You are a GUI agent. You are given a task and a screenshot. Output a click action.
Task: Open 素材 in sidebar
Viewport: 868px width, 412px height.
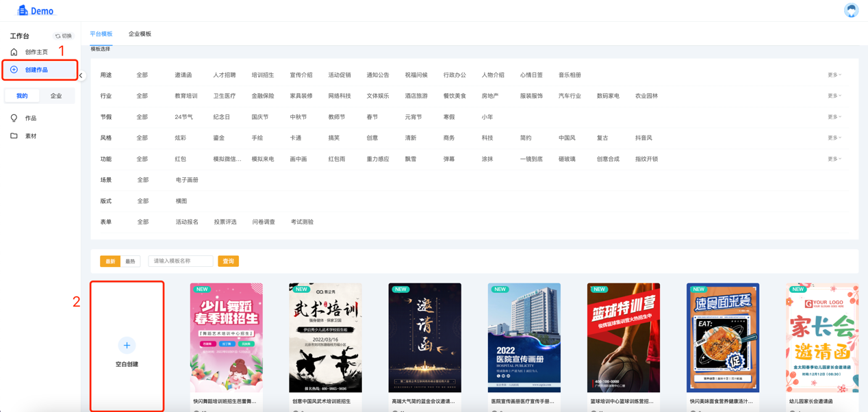(31, 136)
